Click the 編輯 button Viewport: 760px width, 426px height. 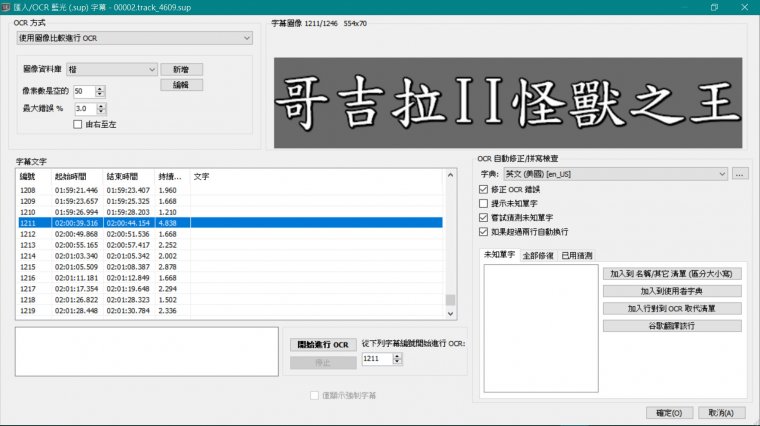(181, 85)
